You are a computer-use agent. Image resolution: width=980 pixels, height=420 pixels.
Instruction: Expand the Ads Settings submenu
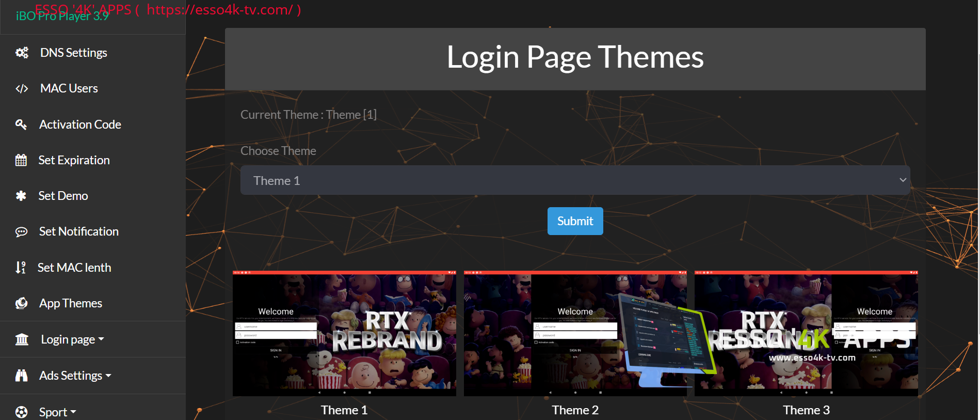coord(75,376)
